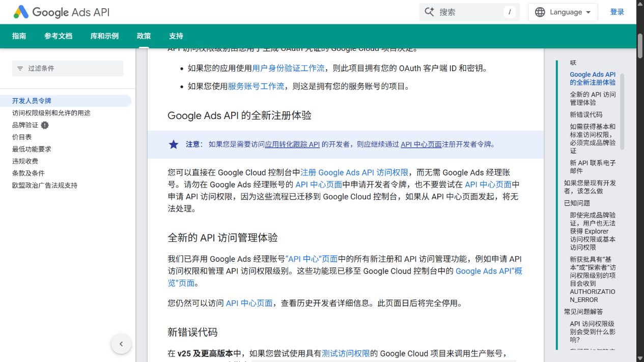The width and height of the screenshot is (644, 362).
Task: Click the Google Ads API logo
Action: (61, 12)
